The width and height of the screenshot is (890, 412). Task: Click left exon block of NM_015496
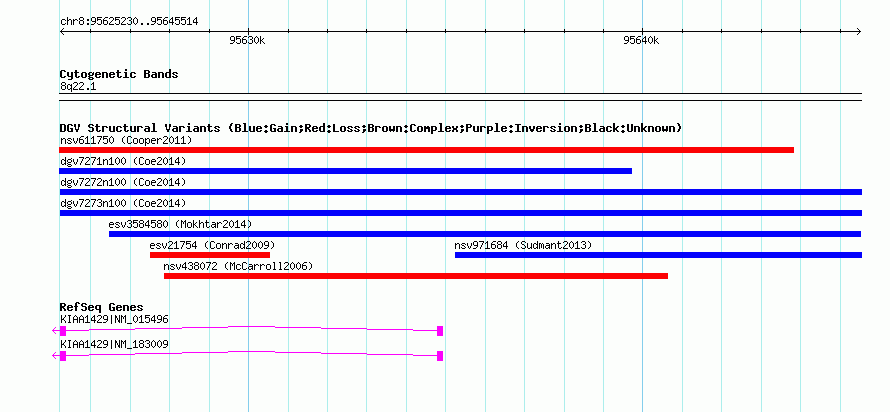(63, 331)
